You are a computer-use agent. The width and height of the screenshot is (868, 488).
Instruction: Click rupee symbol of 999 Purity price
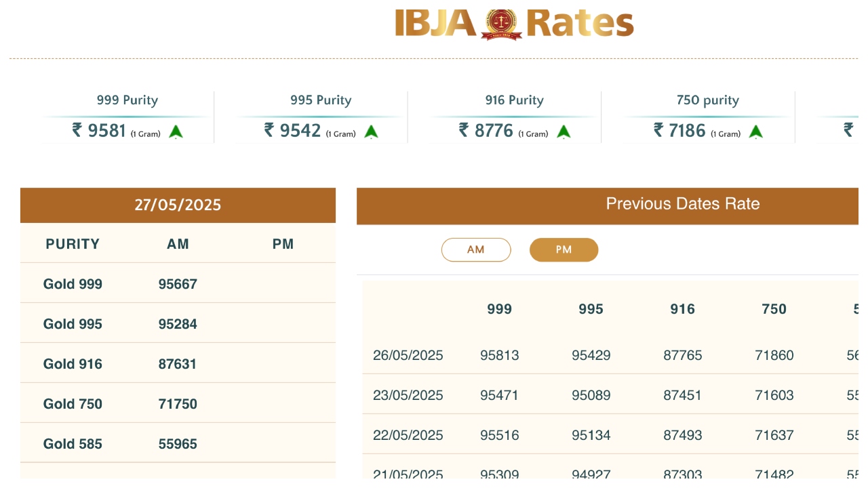(77, 129)
